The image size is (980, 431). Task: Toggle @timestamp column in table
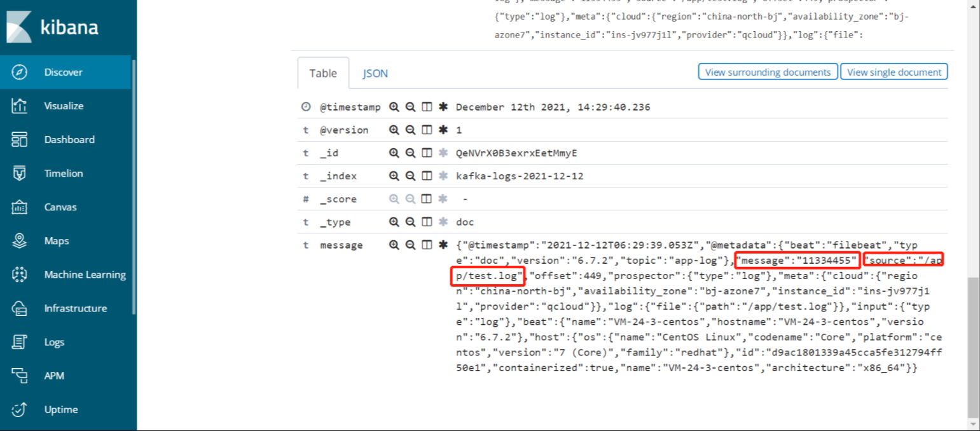[x=427, y=107]
